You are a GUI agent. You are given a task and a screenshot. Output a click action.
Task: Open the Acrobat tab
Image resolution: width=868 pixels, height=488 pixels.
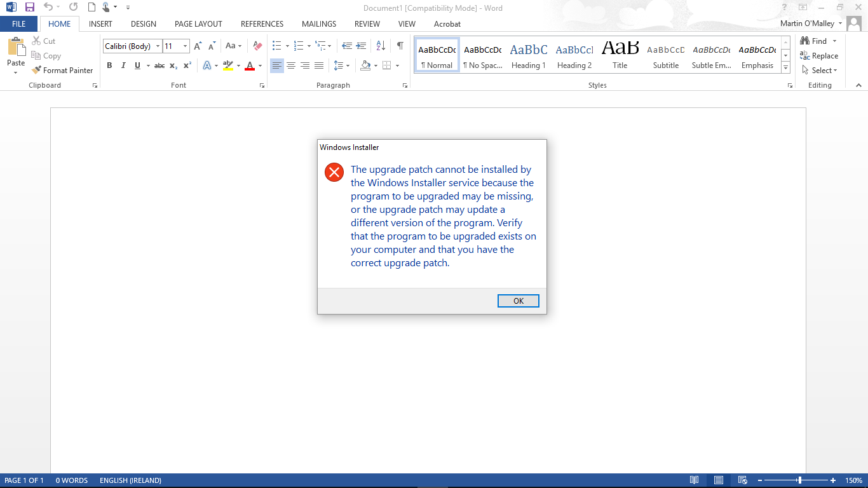[x=447, y=24]
